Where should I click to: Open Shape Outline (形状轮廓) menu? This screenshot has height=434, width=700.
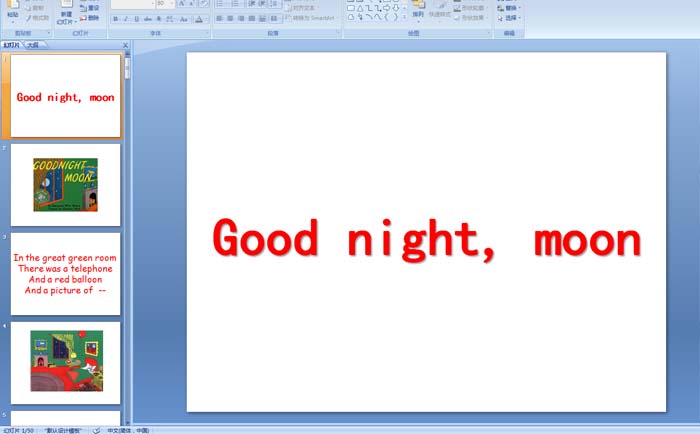click(471, 8)
